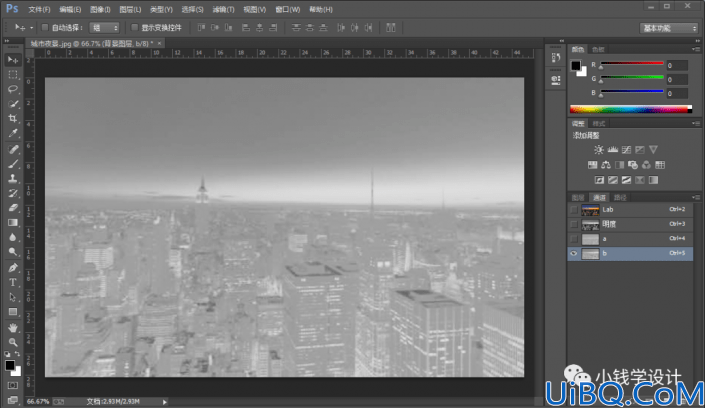This screenshot has width=705, height=408.
Task: Add a Photo Filter adjustment
Action: 633,165
